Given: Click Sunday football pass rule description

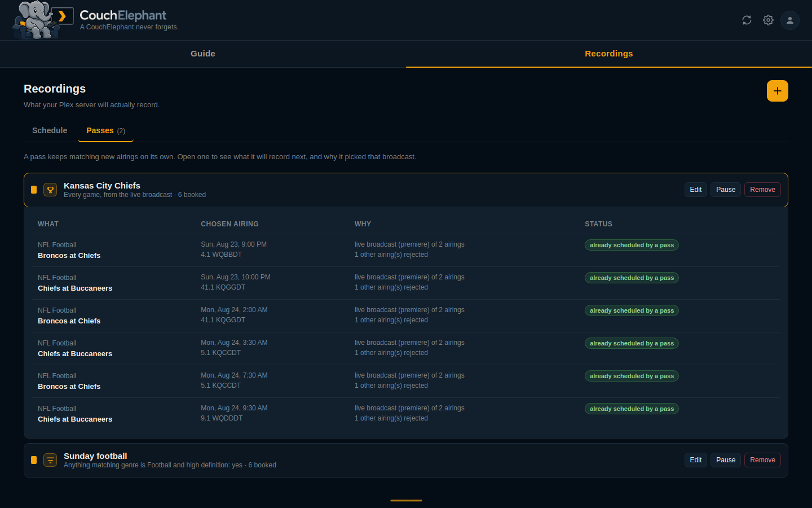Looking at the screenshot, I should [x=170, y=465].
